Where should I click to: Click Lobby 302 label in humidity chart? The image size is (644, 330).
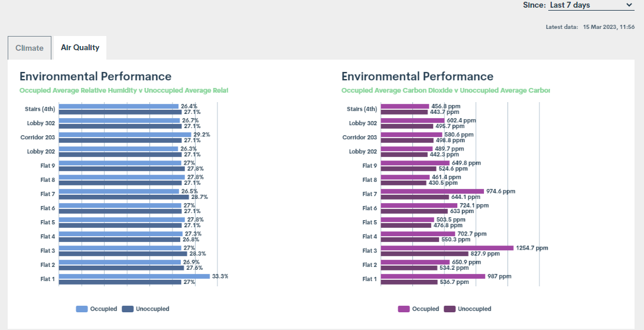pyautogui.click(x=41, y=123)
